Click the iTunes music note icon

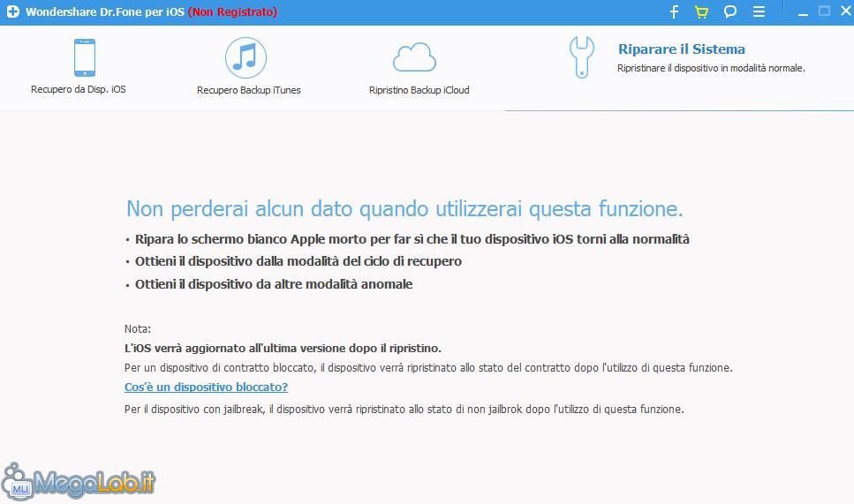[x=246, y=57]
